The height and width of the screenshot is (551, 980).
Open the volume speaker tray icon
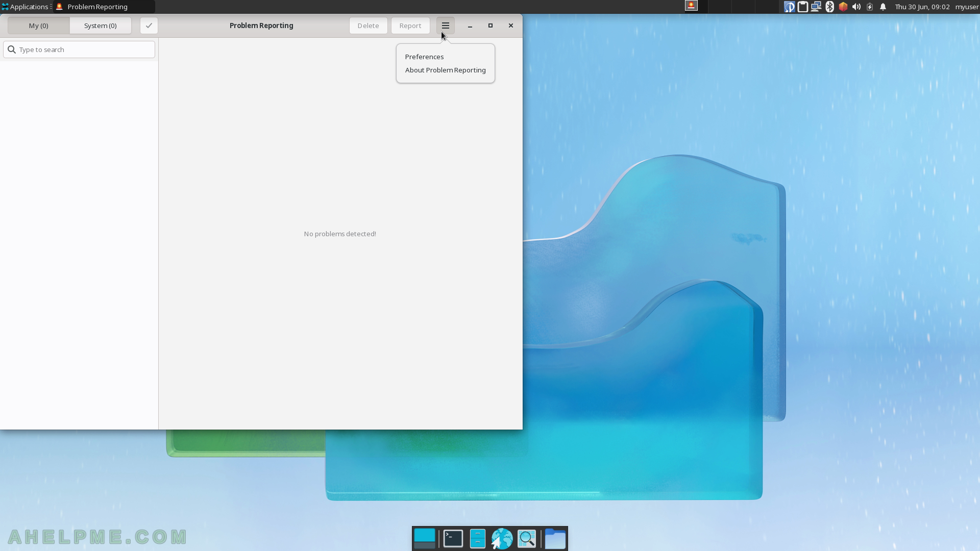[856, 7]
